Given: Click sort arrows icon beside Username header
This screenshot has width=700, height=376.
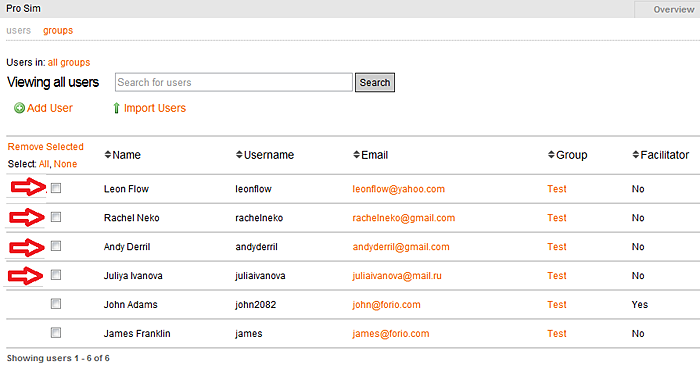Looking at the screenshot, I should [239, 155].
